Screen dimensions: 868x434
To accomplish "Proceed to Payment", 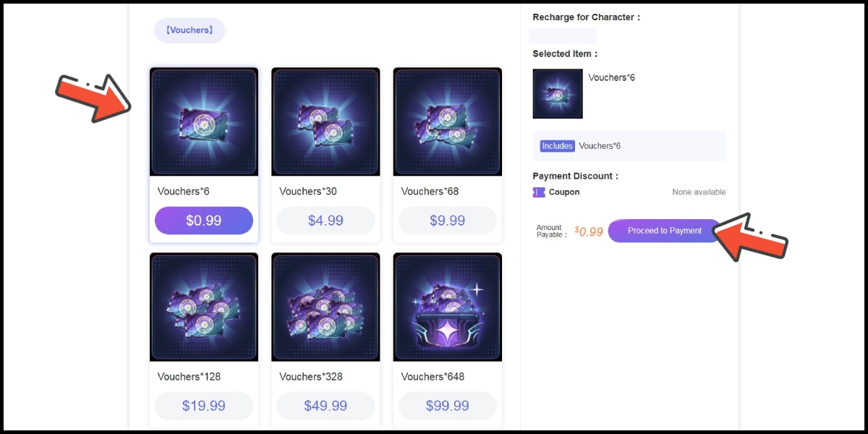I will click(664, 231).
